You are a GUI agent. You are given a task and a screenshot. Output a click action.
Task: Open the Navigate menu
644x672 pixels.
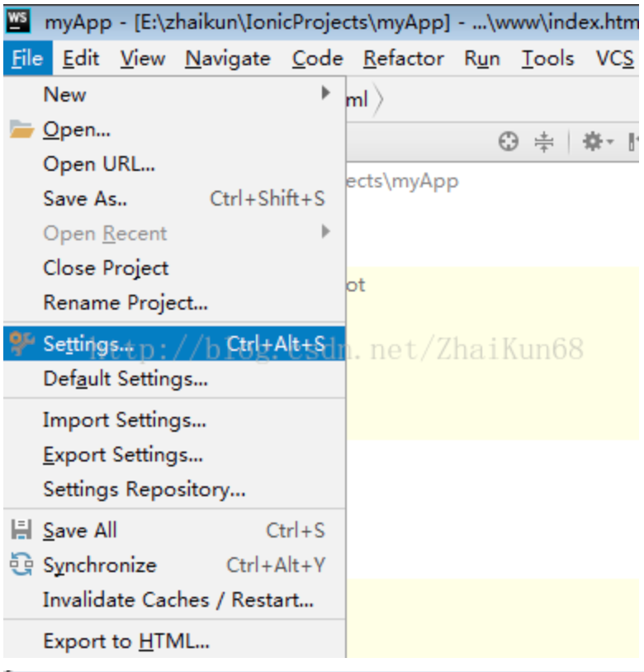point(228,59)
